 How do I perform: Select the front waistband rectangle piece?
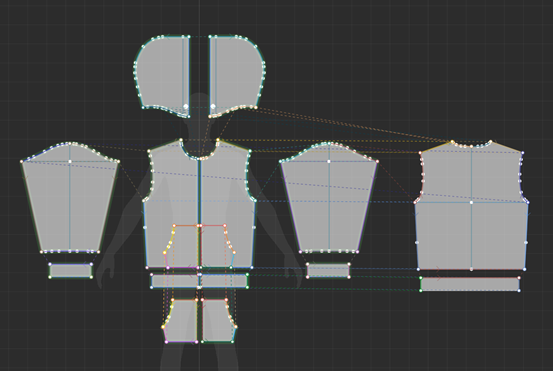point(199,281)
